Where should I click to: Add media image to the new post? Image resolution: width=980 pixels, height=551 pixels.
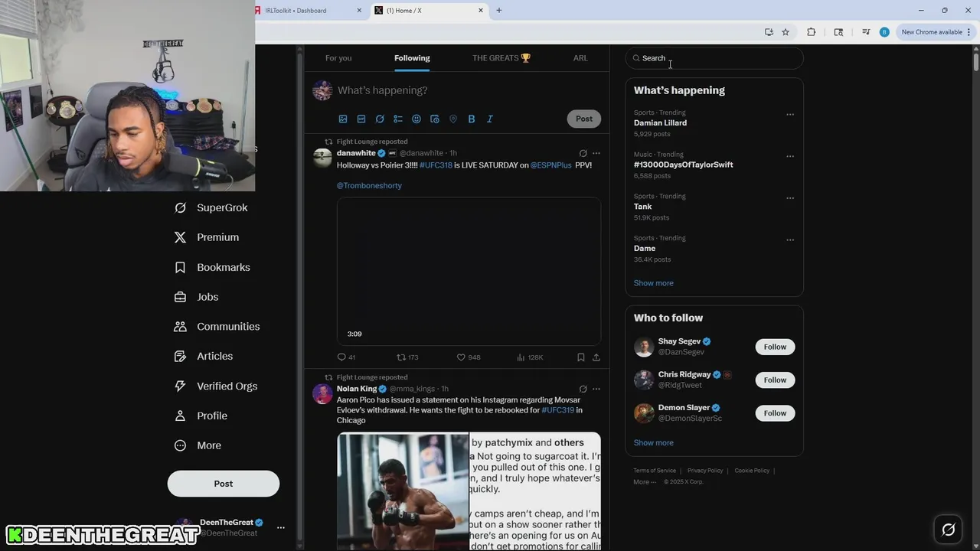pyautogui.click(x=343, y=119)
